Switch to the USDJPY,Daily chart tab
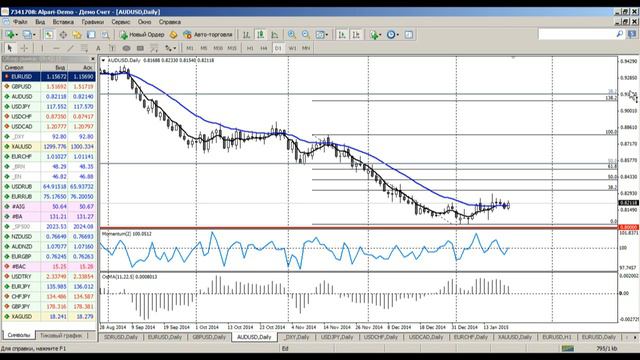 tap(337, 337)
